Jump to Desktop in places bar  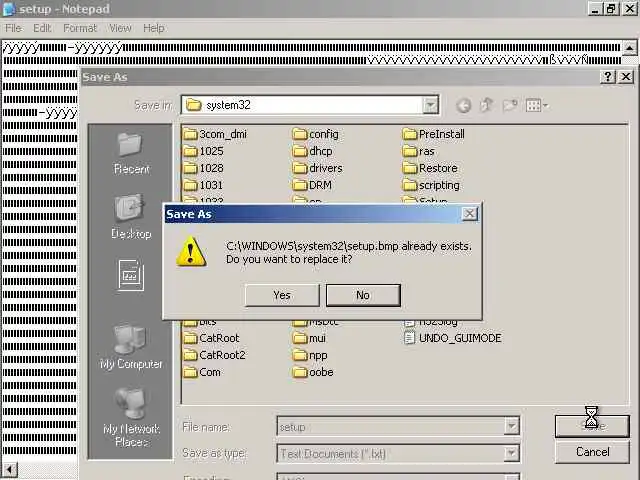[x=131, y=216]
